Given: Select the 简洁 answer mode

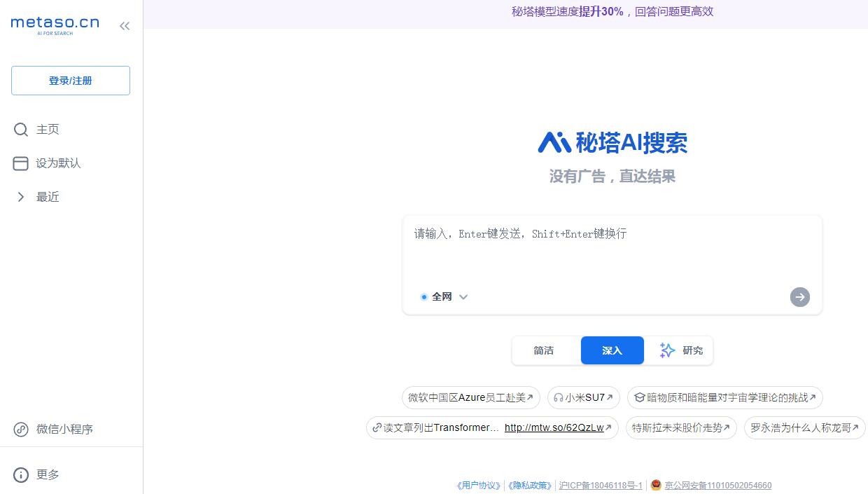Looking at the screenshot, I should [543, 350].
